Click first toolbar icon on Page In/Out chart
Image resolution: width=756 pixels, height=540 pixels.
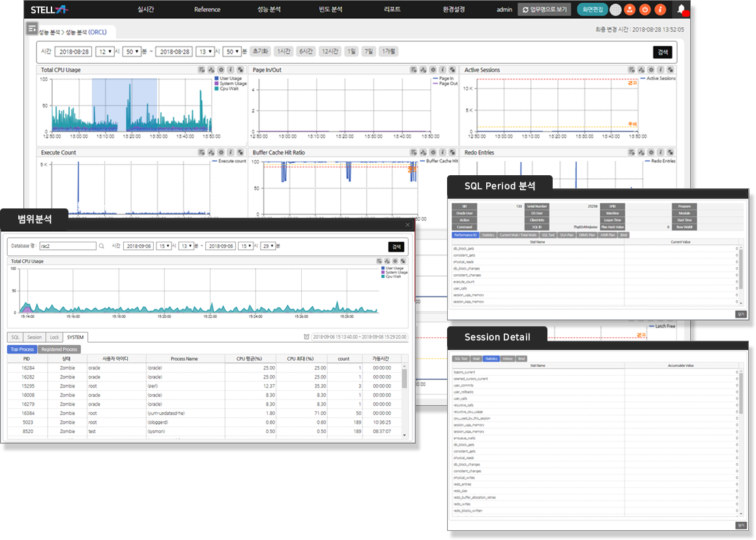414,70
